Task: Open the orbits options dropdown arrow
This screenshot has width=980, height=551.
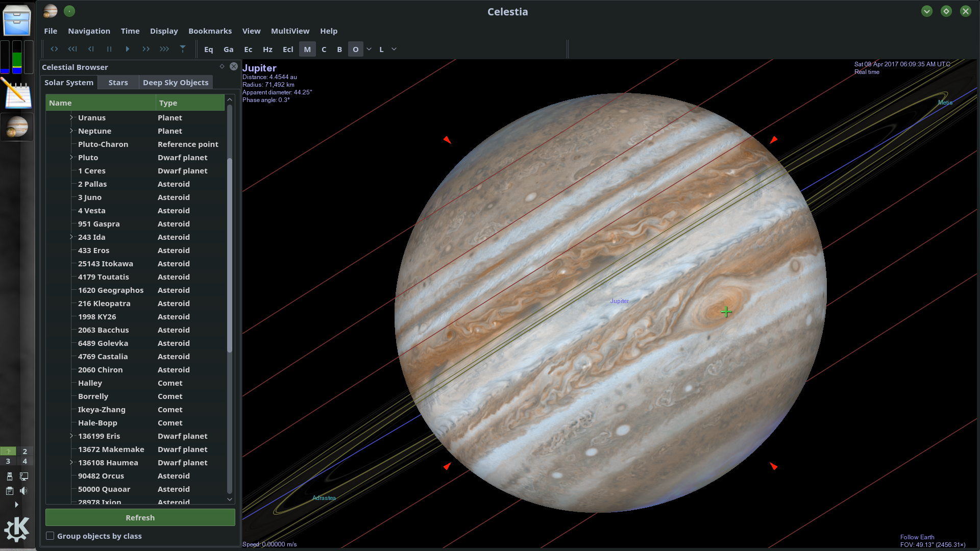Action: coord(369,49)
